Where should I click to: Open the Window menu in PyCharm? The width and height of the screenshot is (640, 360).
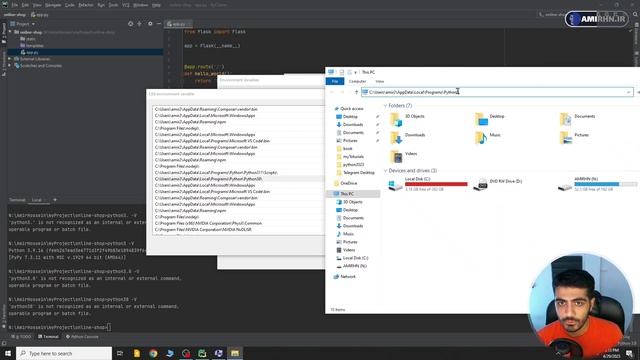[140, 5]
